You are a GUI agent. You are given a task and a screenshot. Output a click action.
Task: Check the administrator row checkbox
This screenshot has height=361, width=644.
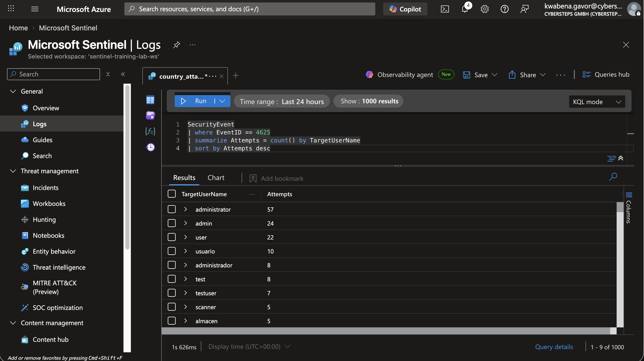tap(171, 209)
